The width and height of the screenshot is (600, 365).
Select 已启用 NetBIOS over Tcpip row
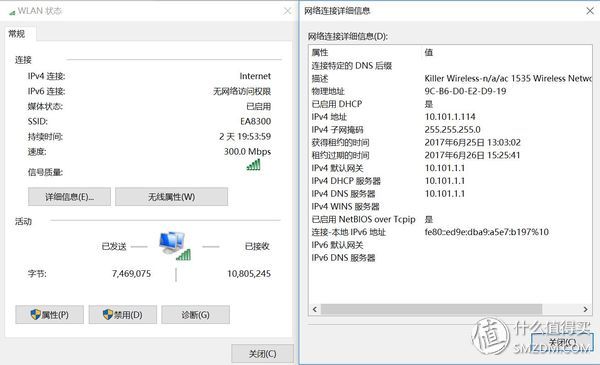[x=451, y=219]
